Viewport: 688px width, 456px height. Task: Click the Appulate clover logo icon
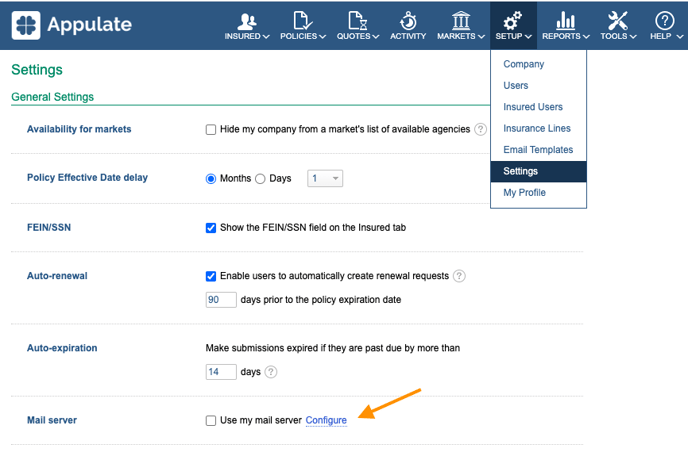click(x=26, y=25)
